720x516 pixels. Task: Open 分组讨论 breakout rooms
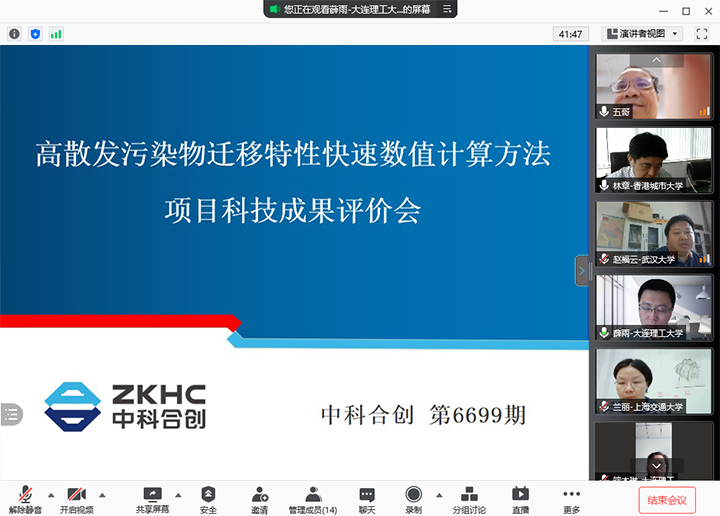click(x=469, y=499)
